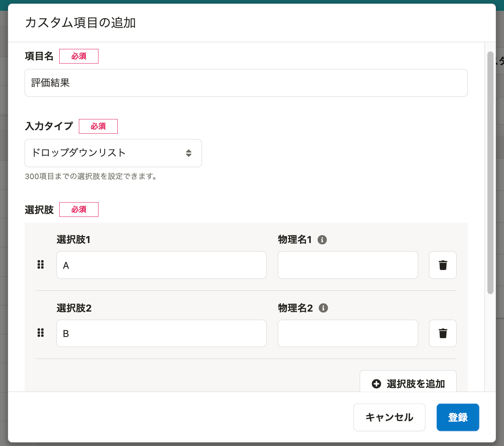
Task: Add another option via 選択肢を追加
Action: pyautogui.click(x=408, y=382)
